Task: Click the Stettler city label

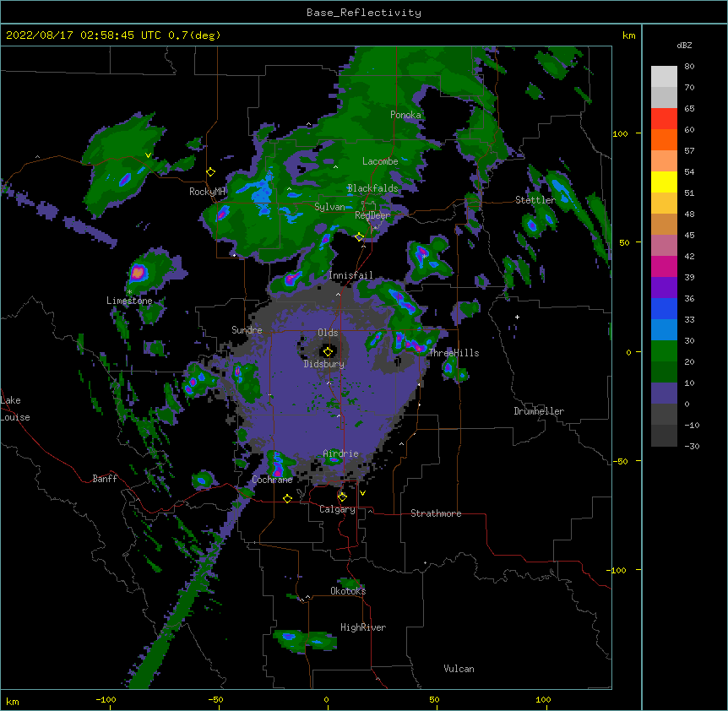Action: pyautogui.click(x=535, y=200)
